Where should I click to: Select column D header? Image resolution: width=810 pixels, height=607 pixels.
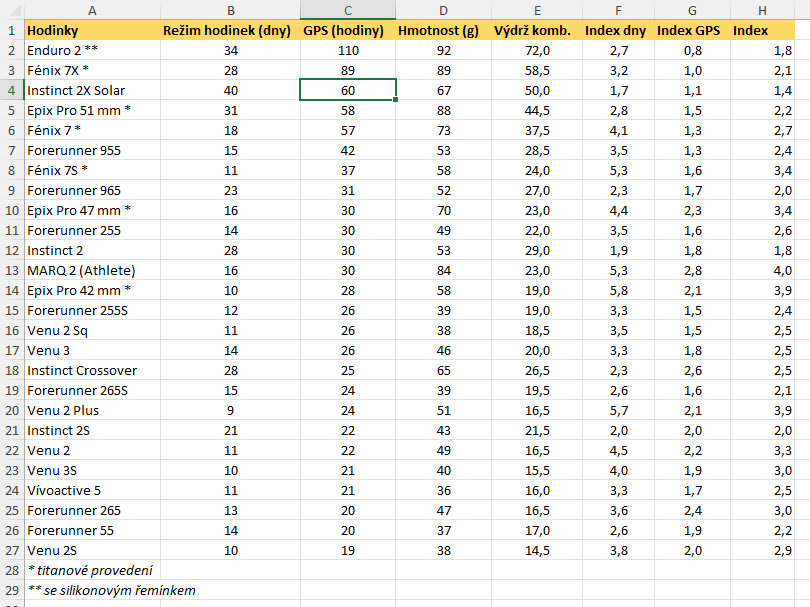pos(444,10)
